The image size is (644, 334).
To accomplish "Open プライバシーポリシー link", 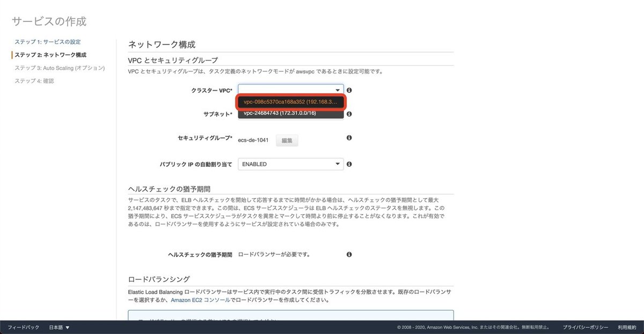I will pyautogui.click(x=586, y=327).
